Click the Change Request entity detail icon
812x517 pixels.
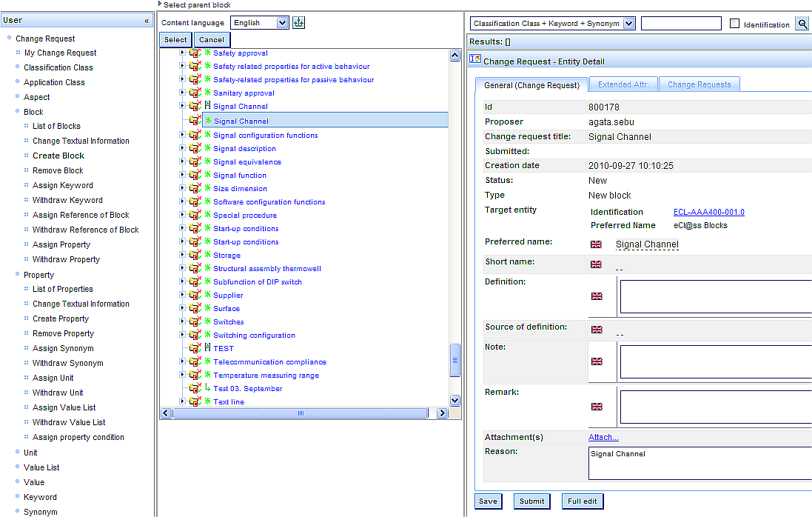pyautogui.click(x=475, y=61)
